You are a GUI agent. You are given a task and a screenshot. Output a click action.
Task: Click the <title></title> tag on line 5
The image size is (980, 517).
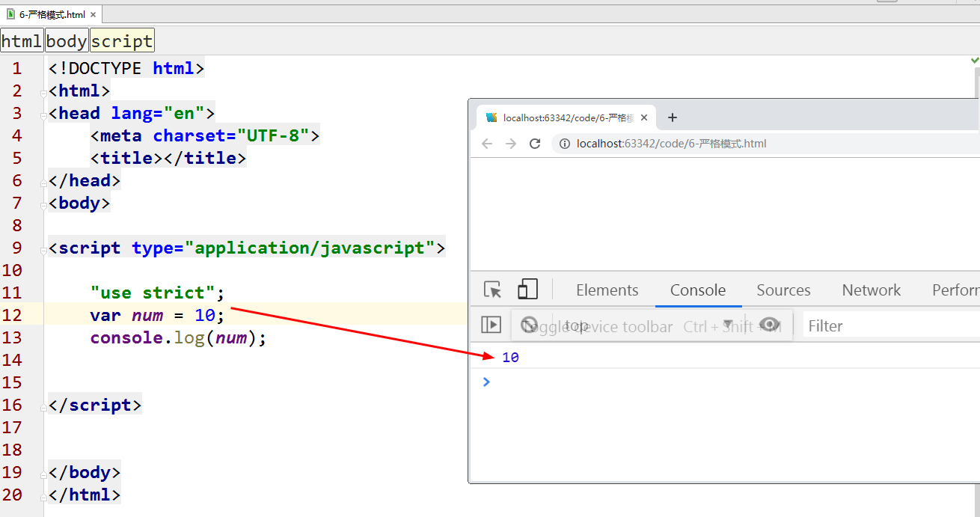click(x=168, y=158)
